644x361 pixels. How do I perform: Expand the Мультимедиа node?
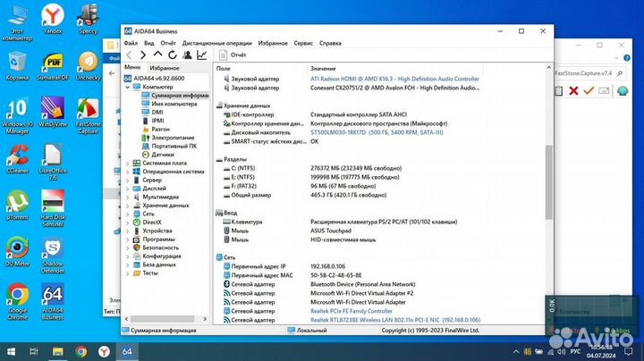pos(127,197)
